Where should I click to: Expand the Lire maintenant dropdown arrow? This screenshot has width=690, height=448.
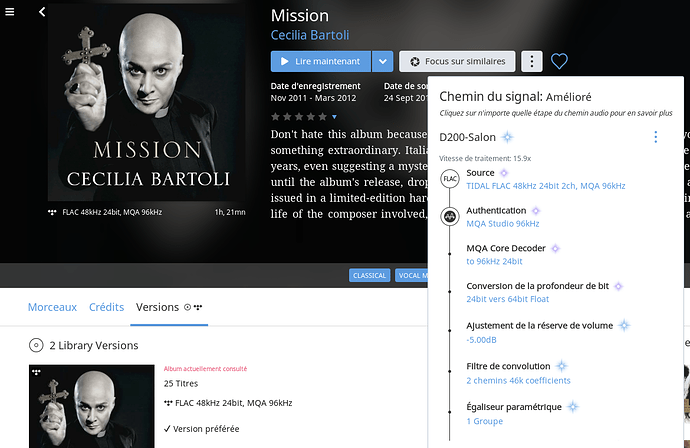(x=382, y=61)
